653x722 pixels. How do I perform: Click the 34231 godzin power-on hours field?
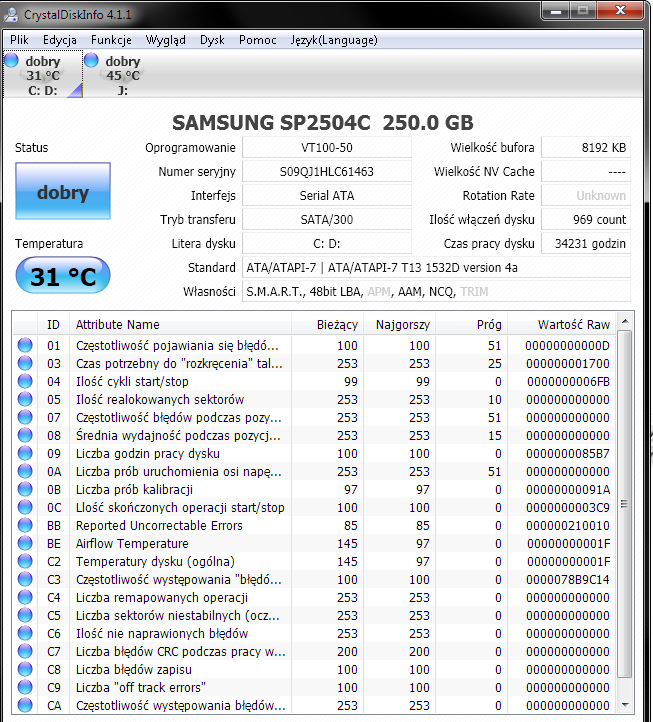(586, 244)
